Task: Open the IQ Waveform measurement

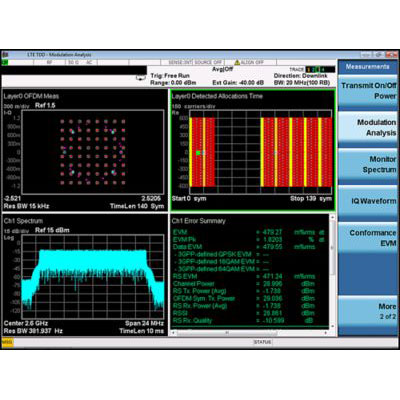Action: tap(368, 201)
